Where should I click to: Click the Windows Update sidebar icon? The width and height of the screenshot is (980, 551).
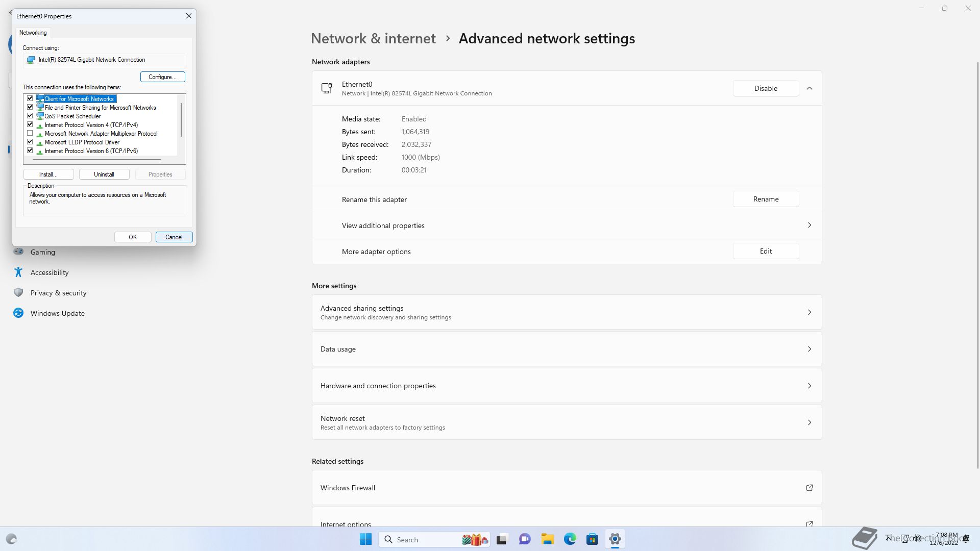(x=18, y=313)
